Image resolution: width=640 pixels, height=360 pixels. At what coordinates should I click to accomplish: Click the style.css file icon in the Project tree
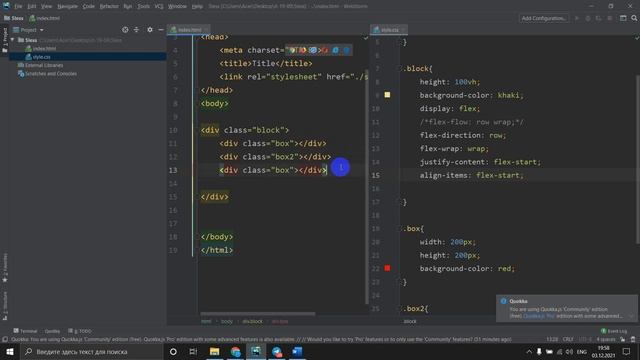[x=29, y=57]
